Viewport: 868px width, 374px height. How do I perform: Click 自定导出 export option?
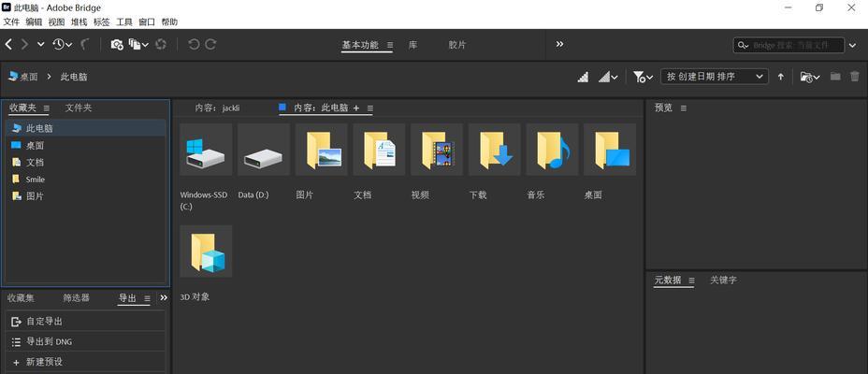tap(44, 321)
